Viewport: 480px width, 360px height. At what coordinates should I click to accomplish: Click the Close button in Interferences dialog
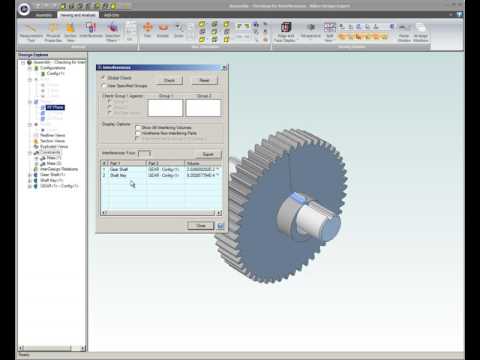click(x=201, y=226)
